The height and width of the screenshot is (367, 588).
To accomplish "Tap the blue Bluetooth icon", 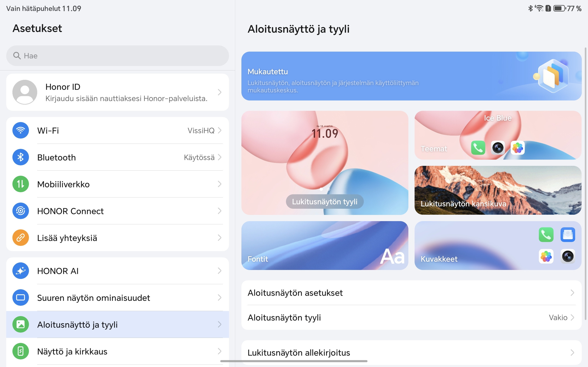I will pyautogui.click(x=21, y=157).
